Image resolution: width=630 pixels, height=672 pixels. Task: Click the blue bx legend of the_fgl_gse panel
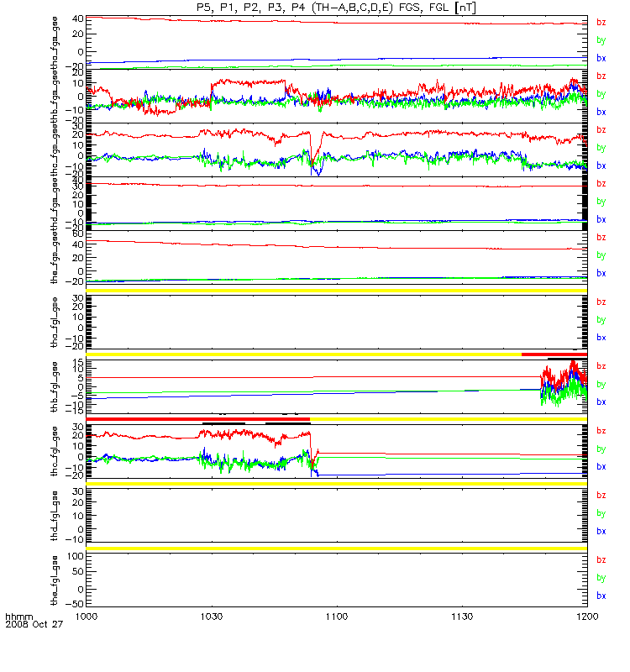(601, 596)
